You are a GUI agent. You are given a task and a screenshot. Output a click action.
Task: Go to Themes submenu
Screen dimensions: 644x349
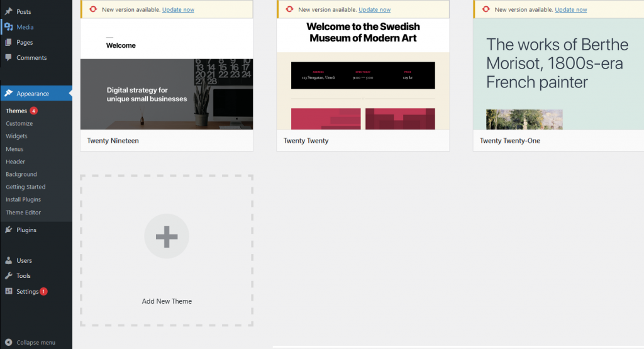(x=16, y=111)
